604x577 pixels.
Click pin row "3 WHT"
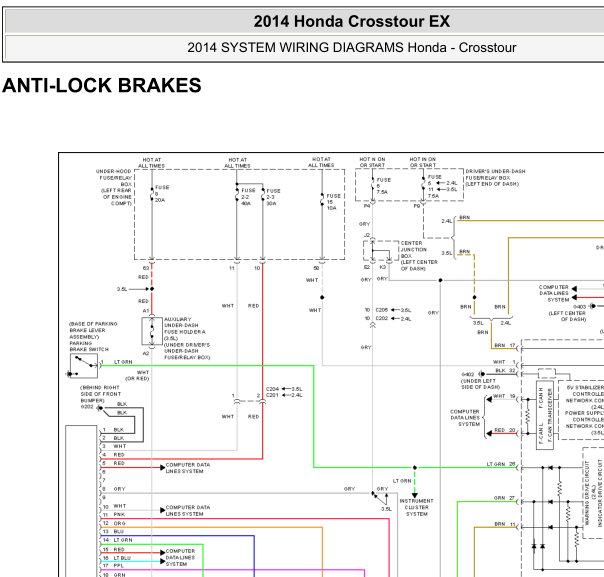tap(114, 446)
